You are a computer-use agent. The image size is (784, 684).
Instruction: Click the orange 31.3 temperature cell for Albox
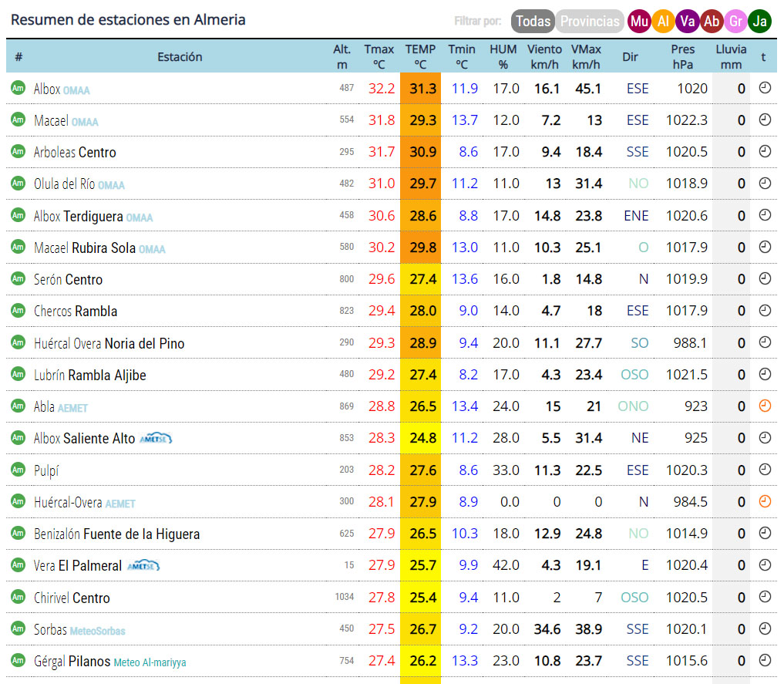tap(422, 89)
